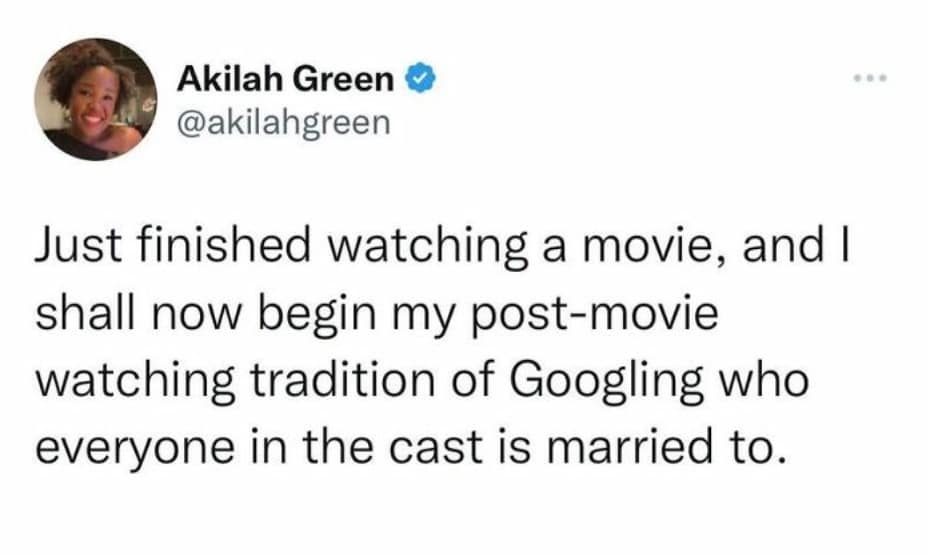The image size is (928, 554).
Task: Open the @akilahgreen handle link
Action: 281,123
